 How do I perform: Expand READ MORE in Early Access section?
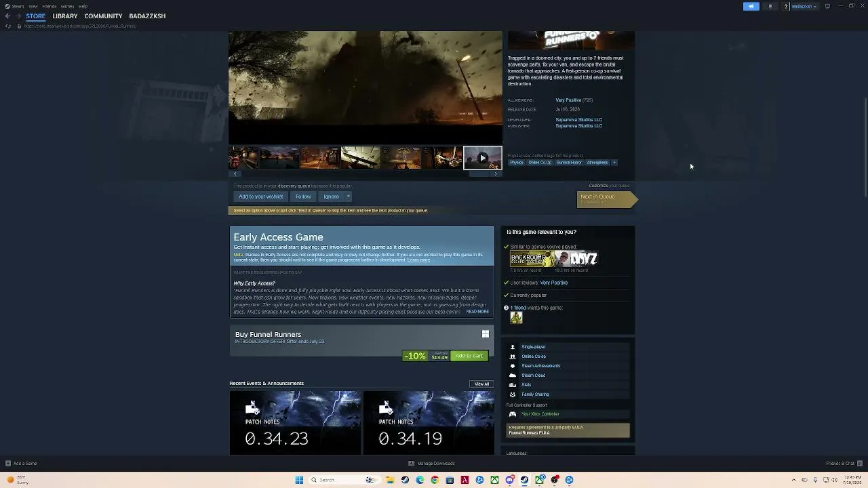[477, 312]
